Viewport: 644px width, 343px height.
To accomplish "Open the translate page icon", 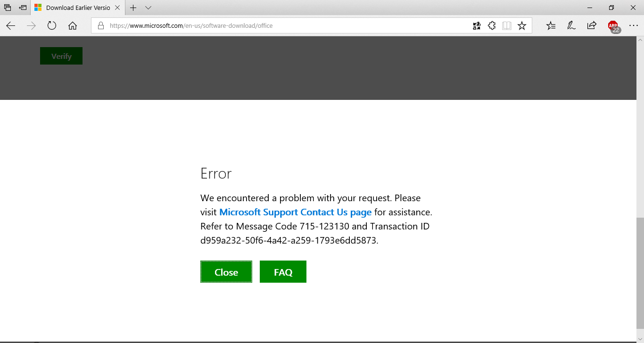I will [477, 26].
